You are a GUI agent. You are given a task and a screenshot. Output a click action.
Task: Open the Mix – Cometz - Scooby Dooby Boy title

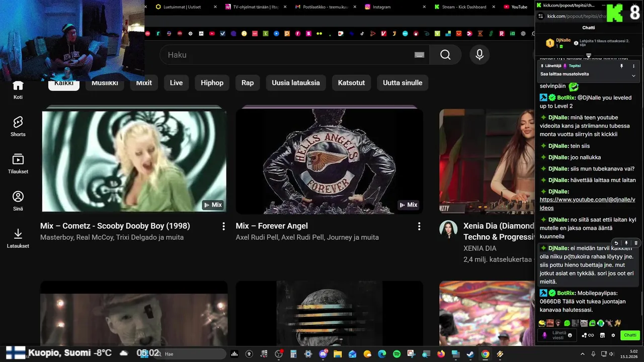pos(115,226)
